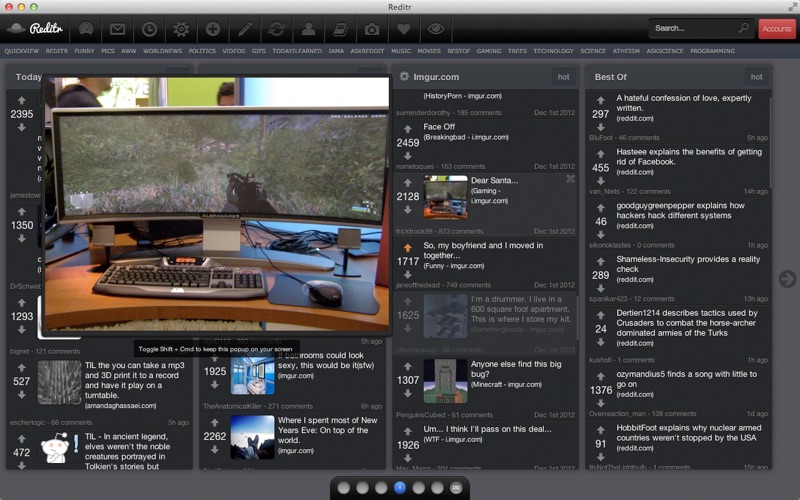Switch to the TODAYILEARNED tab
The height and width of the screenshot is (500, 800).
tap(297, 51)
